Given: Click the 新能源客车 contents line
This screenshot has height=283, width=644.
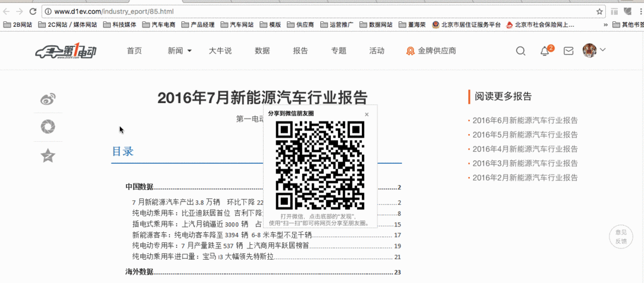Looking at the screenshot, I should coord(267,235).
